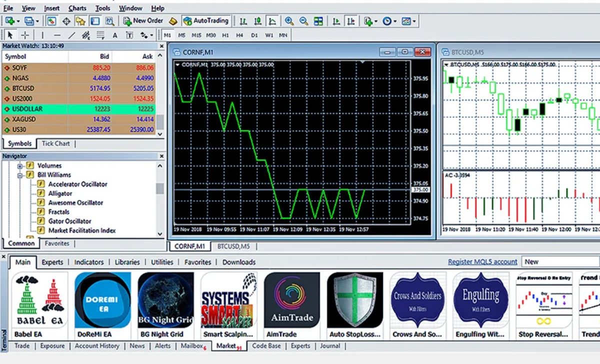600x364 pixels.
Task: Select the text label 'A' tool
Action: pyautogui.click(x=114, y=35)
